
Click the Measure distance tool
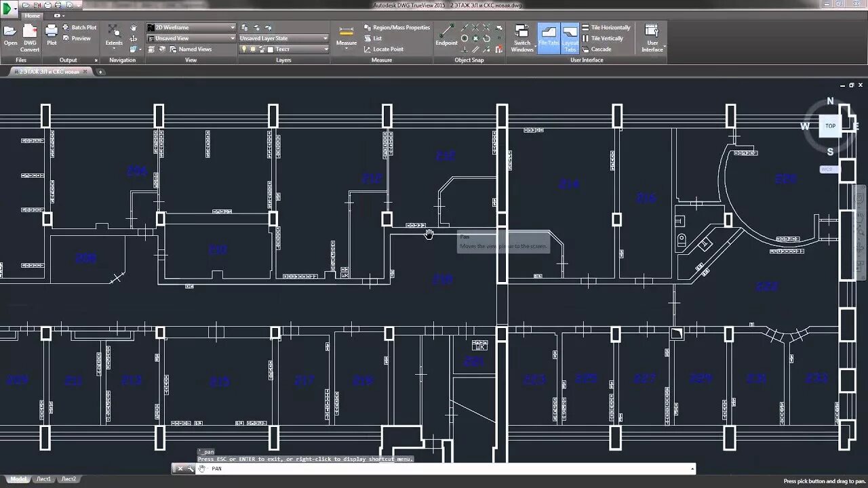click(346, 36)
